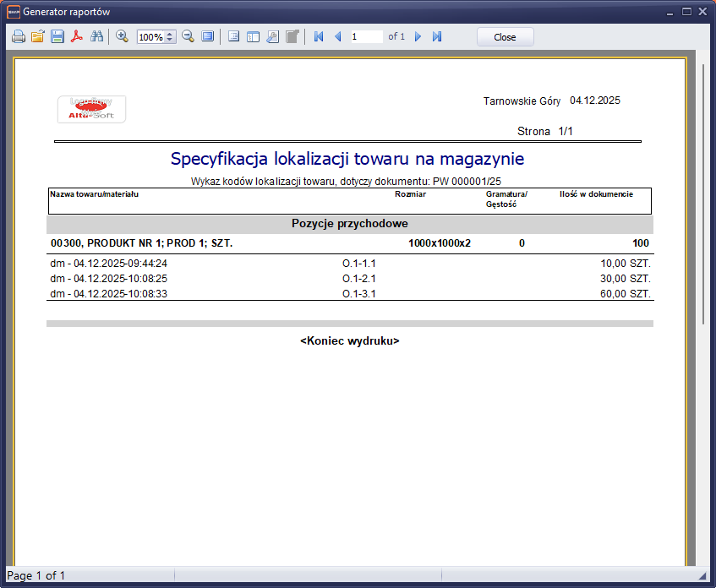Viewport: 716px width, 588px height.
Task: Jump to the last page
Action: tap(437, 37)
